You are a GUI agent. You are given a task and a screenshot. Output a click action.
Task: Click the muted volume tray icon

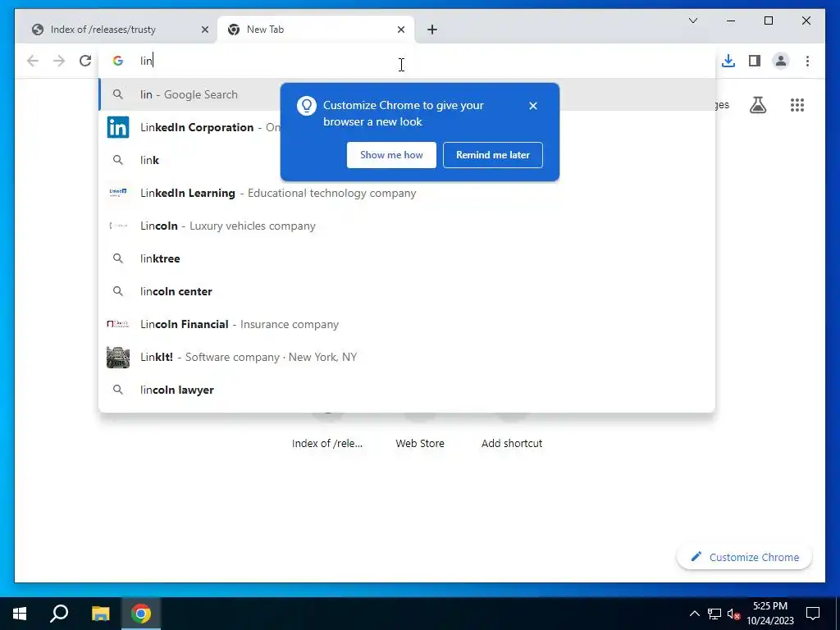point(733,614)
